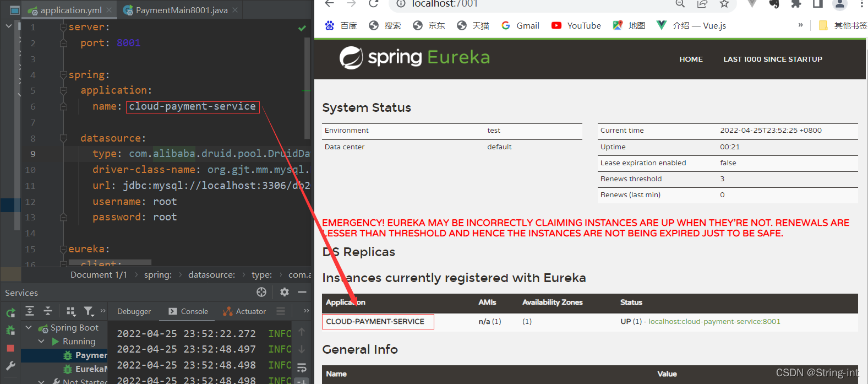This screenshot has width=868, height=384.
Task: Open the Filter dropdown in Services
Action: point(89,311)
